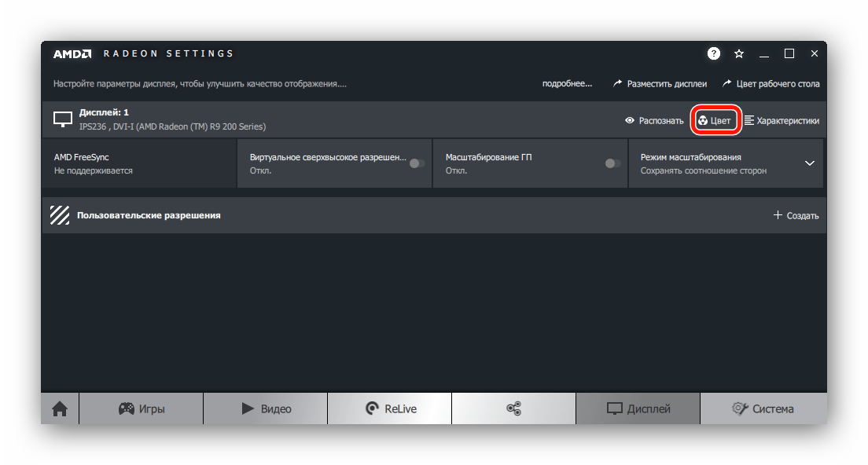The width and height of the screenshot is (868, 465).
Task: Open the Игры tab
Action: pyautogui.click(x=142, y=408)
